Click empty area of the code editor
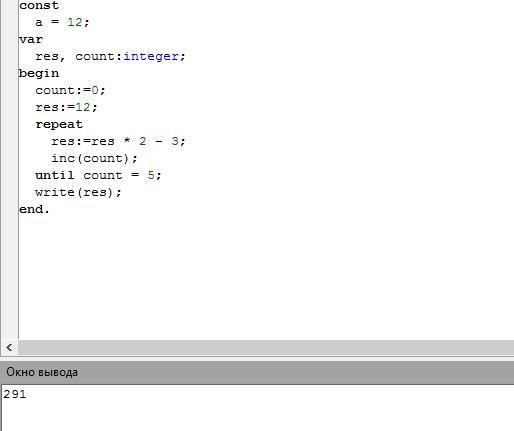 267,277
